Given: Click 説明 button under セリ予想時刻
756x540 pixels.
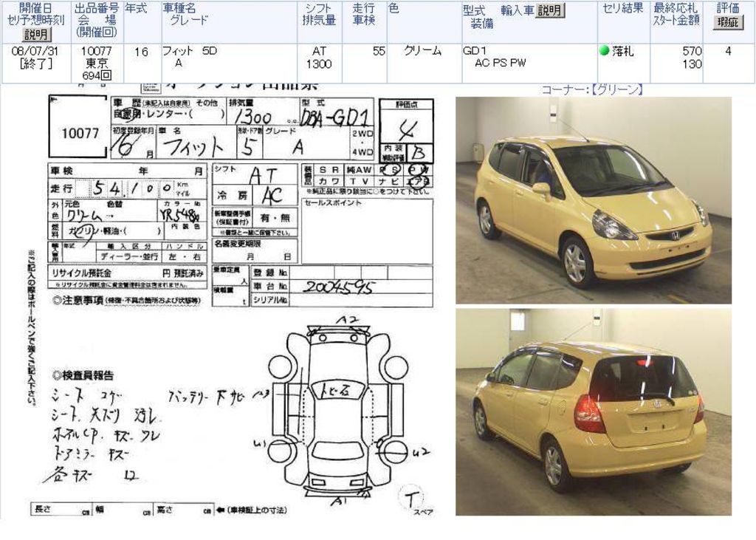Looking at the screenshot, I should point(35,34).
